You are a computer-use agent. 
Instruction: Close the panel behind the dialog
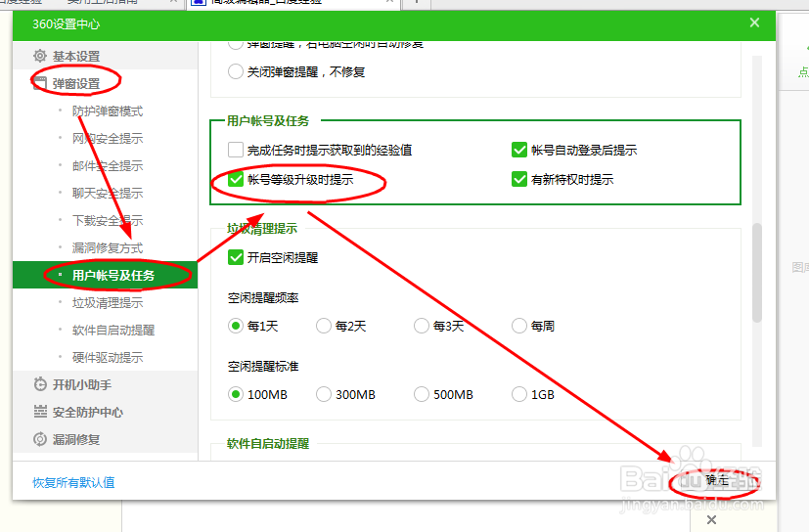point(711,519)
